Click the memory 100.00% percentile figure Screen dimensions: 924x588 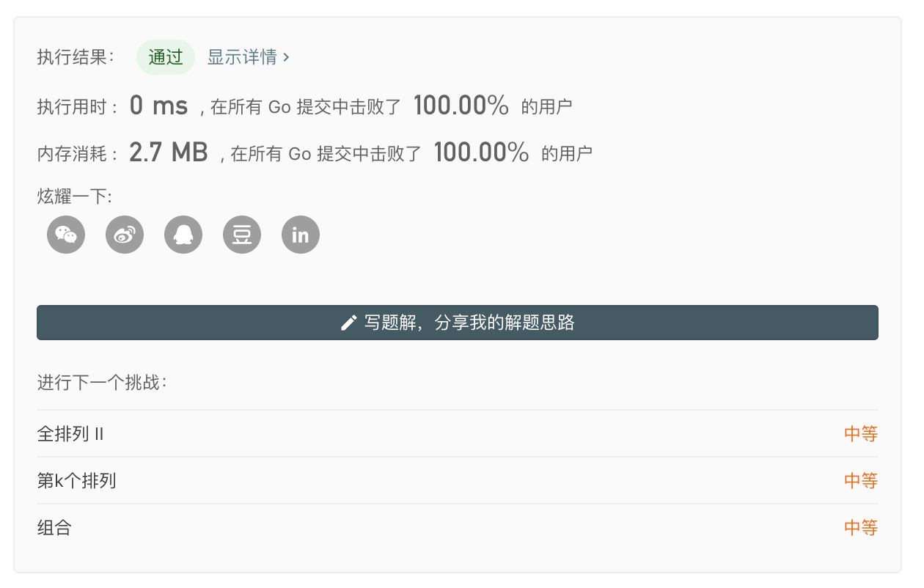point(482,152)
